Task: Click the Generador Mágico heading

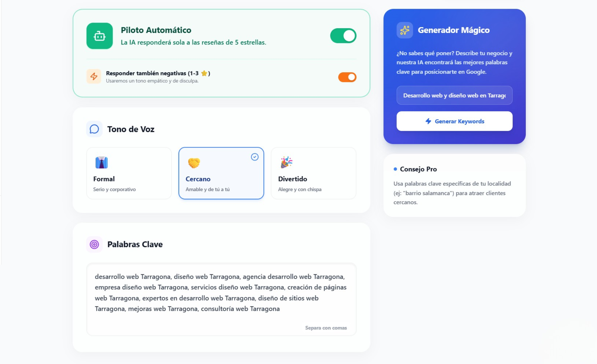Action: pyautogui.click(x=453, y=30)
